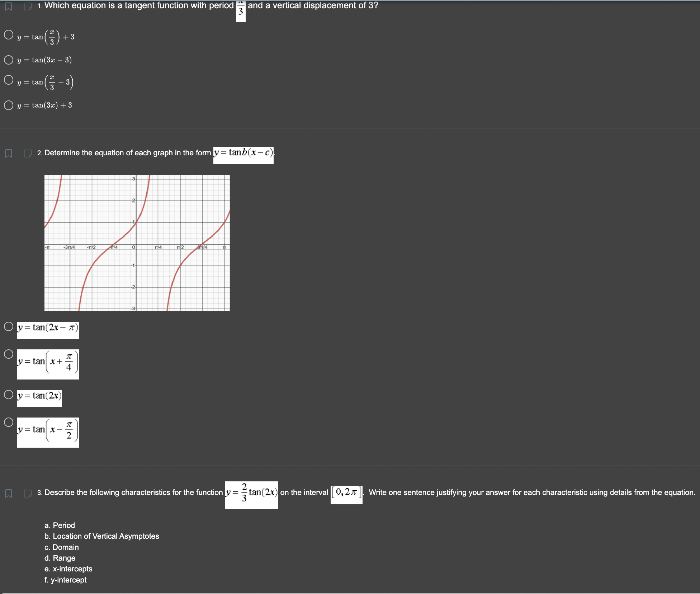
Task: Choose y = tan(x + π/4) option
Action: tap(9, 354)
